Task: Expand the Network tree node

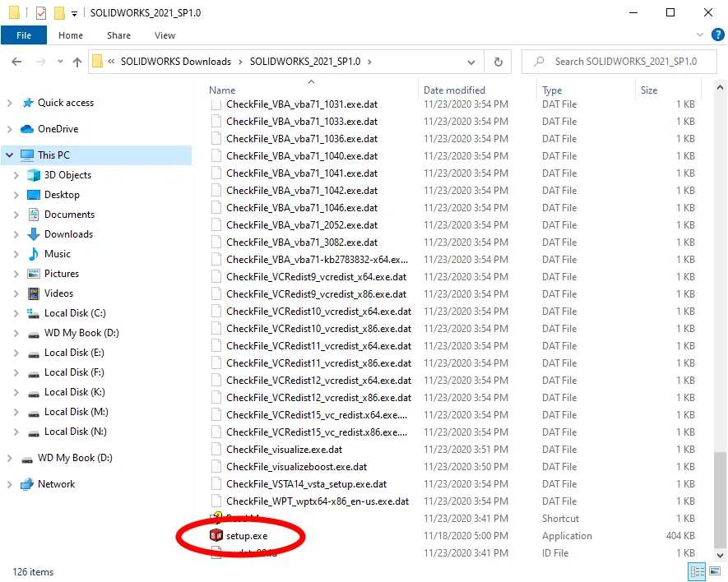Action: coord(9,484)
